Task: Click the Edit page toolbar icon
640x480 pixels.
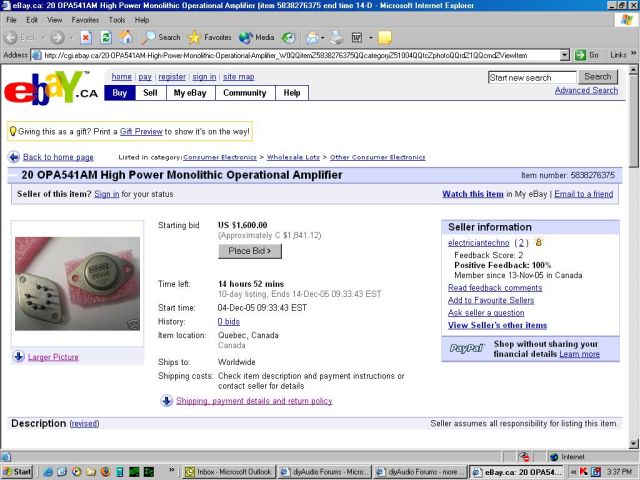Action: (357, 38)
